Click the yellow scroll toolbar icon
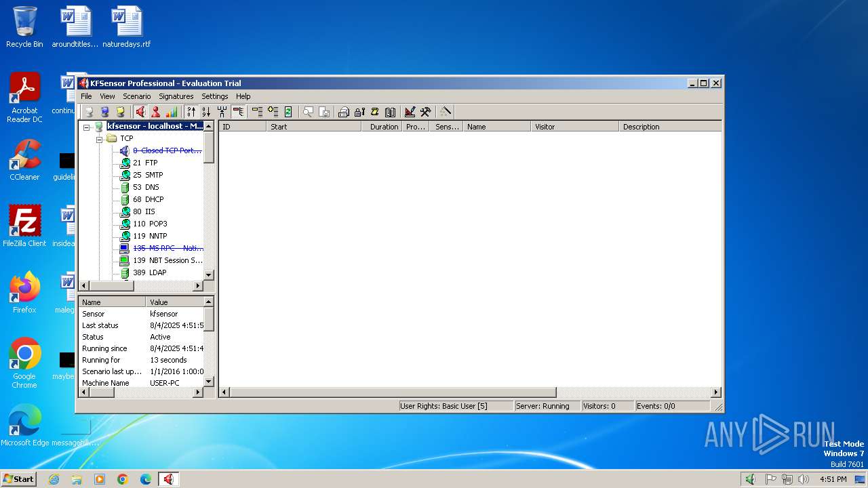Viewport: 868px width, 488px height. click(374, 112)
